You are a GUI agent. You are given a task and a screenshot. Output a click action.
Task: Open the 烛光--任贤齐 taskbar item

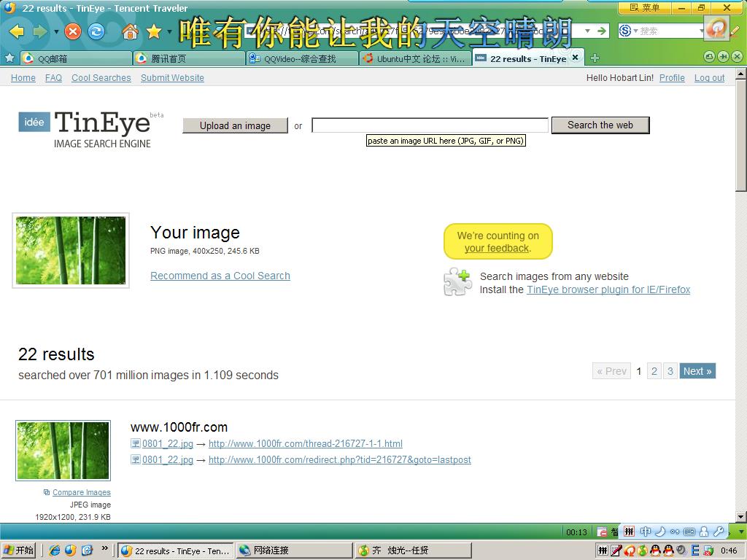tap(414, 551)
